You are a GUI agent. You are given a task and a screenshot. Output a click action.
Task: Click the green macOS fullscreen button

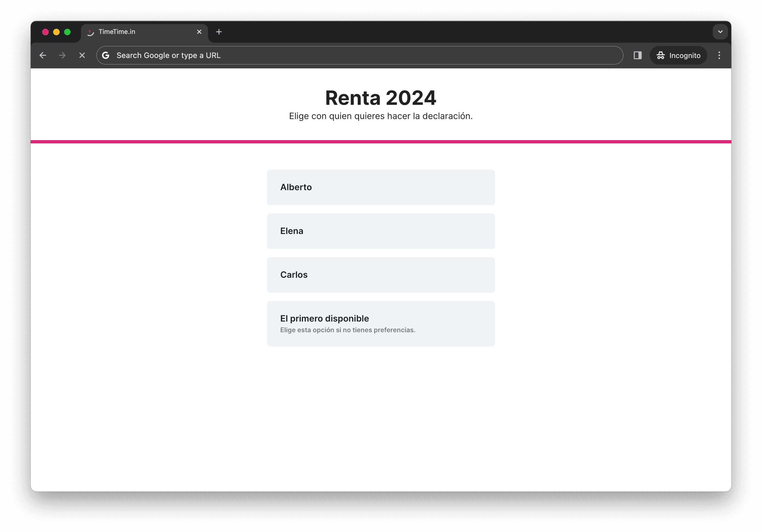67,32
